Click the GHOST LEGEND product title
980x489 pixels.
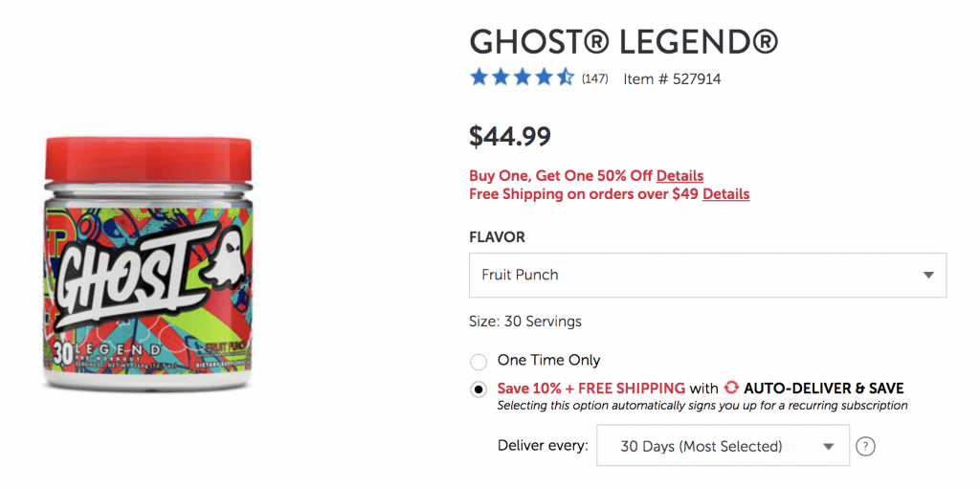[x=624, y=42]
